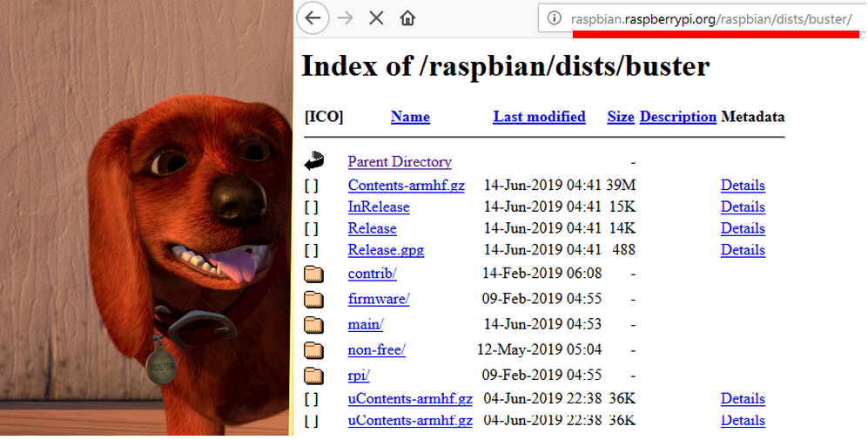Go back with the browser back arrow
Screen dimensions: 868x440
pos(313,17)
